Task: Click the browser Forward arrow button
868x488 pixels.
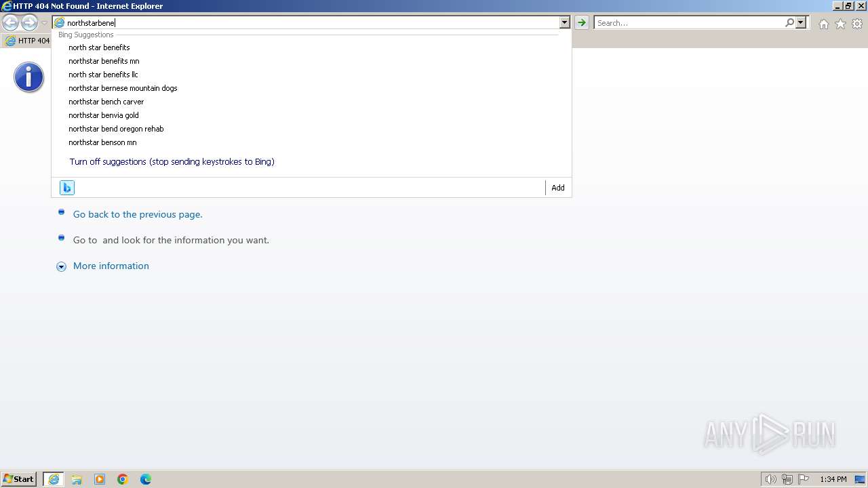Action: tap(29, 23)
